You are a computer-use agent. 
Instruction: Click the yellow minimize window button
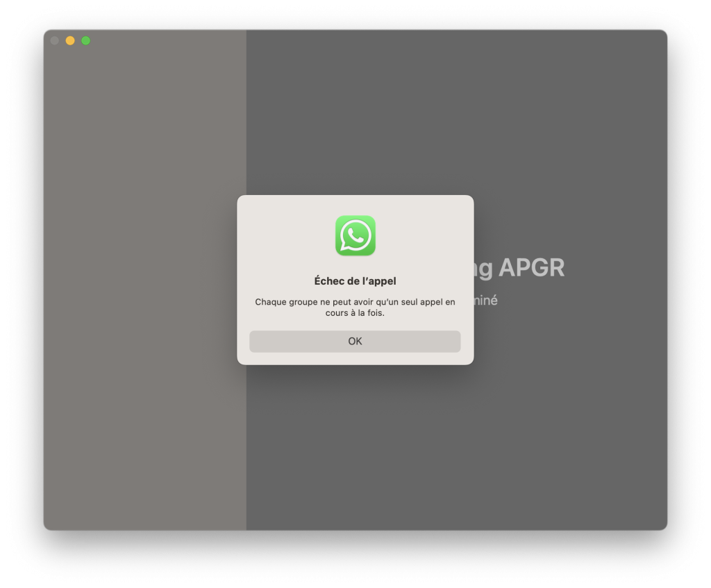coord(70,40)
